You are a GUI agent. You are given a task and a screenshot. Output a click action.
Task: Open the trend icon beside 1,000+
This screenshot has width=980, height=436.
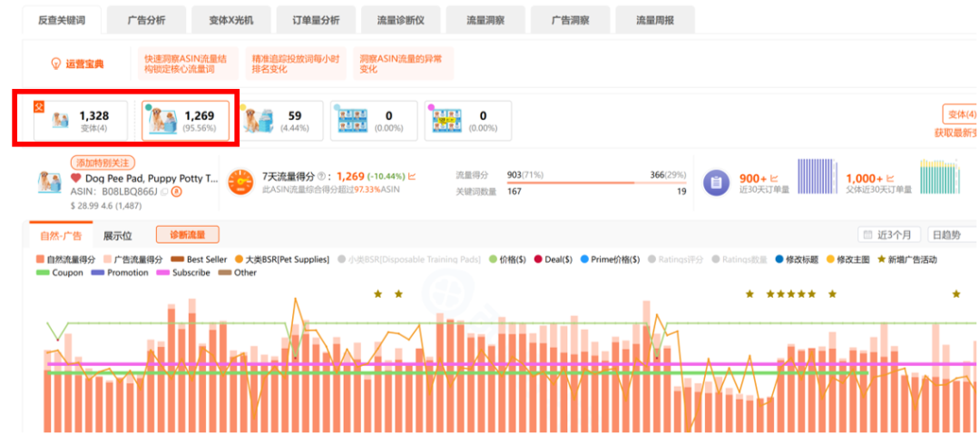point(890,178)
